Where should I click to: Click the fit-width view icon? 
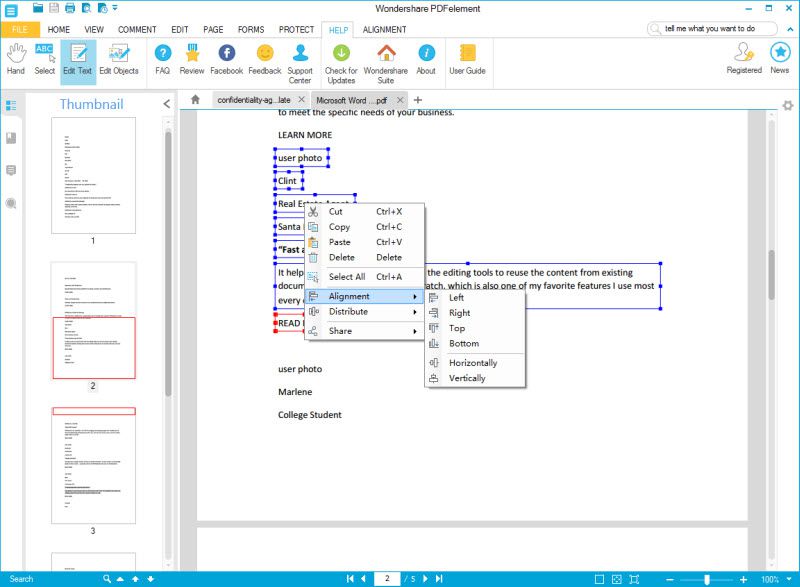tap(634, 579)
